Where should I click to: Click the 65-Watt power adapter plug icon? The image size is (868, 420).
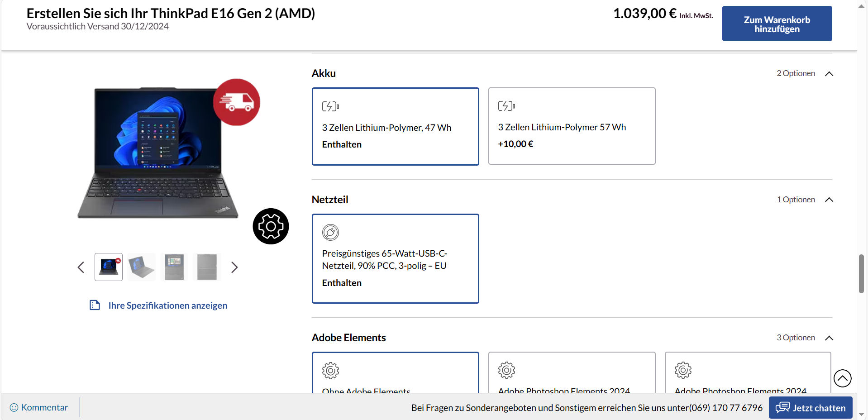tap(330, 232)
